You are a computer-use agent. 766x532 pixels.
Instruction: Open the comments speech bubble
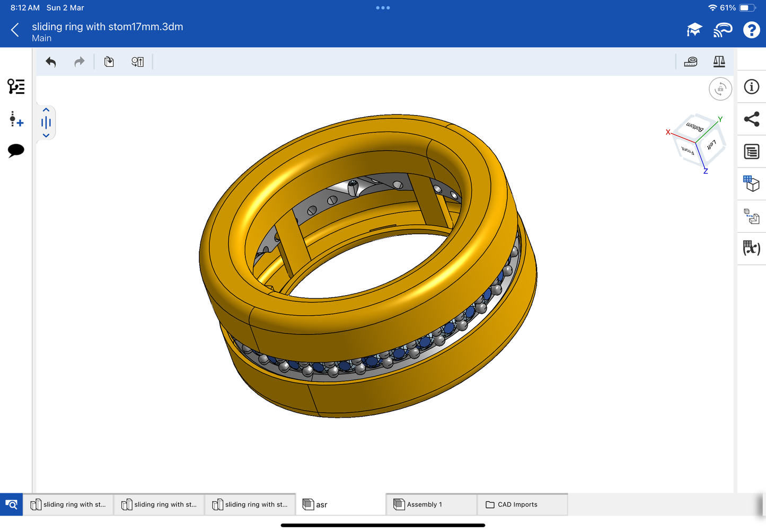tap(16, 150)
